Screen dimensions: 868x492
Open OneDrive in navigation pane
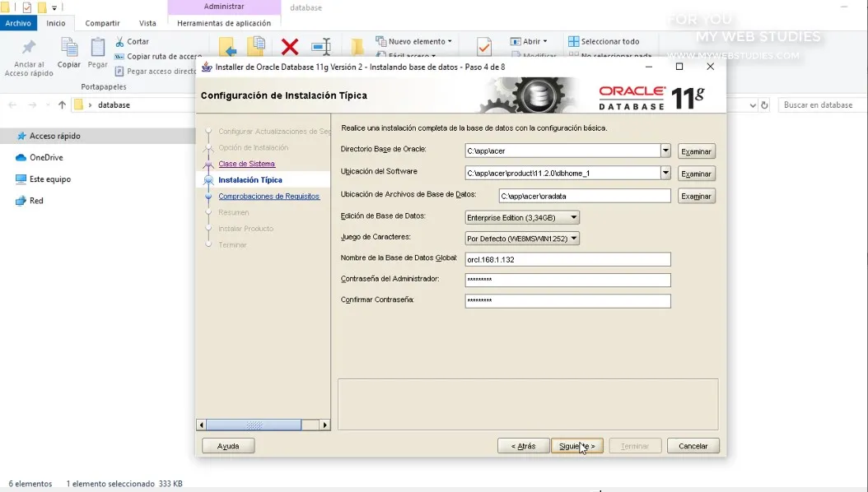[x=40, y=157]
